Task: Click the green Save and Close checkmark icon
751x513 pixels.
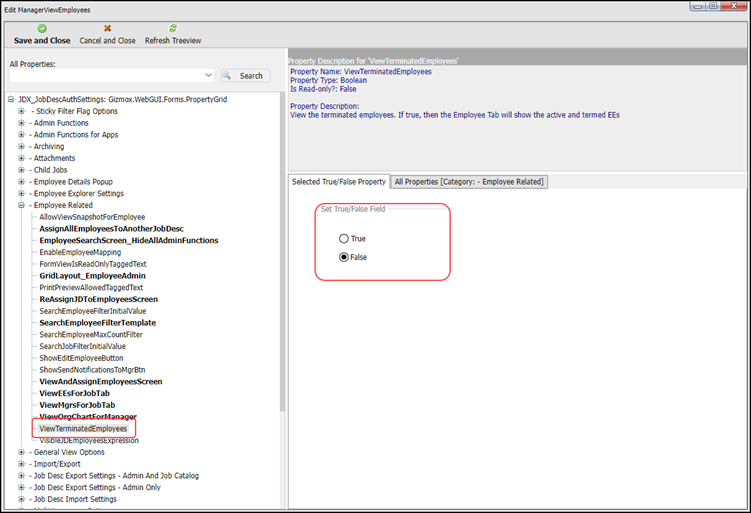Action: point(42,29)
